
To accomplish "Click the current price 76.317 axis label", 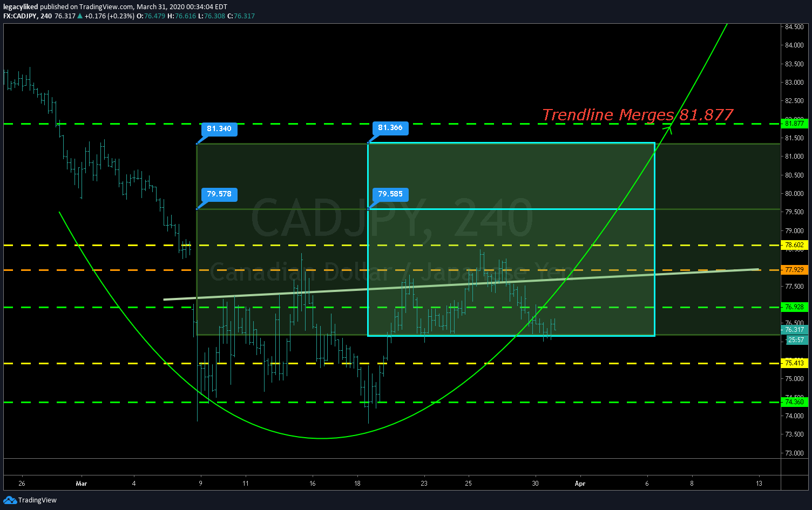I will pyautogui.click(x=794, y=330).
